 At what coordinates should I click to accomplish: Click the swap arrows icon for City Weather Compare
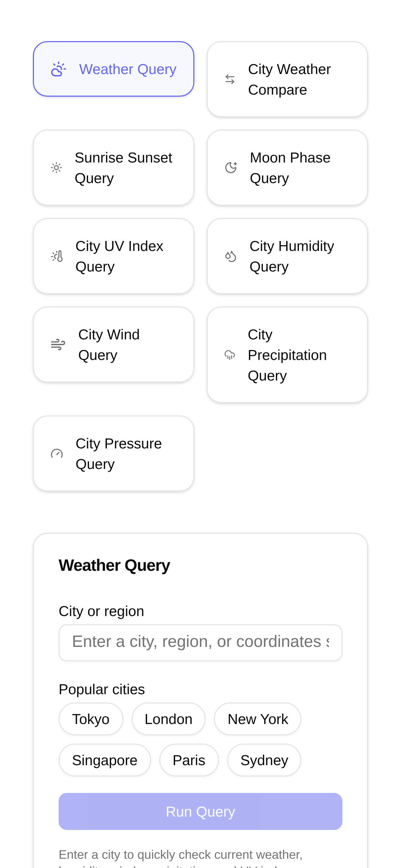pyautogui.click(x=230, y=80)
